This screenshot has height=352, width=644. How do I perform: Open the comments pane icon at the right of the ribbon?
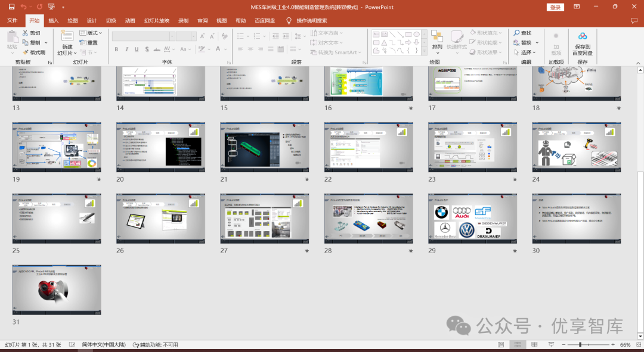[x=634, y=20]
